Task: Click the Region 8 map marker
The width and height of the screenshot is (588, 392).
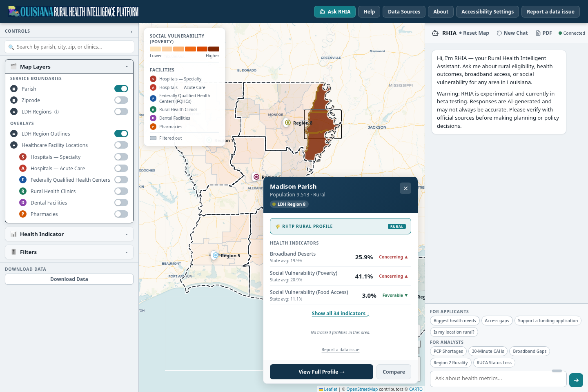Action: coord(288,122)
